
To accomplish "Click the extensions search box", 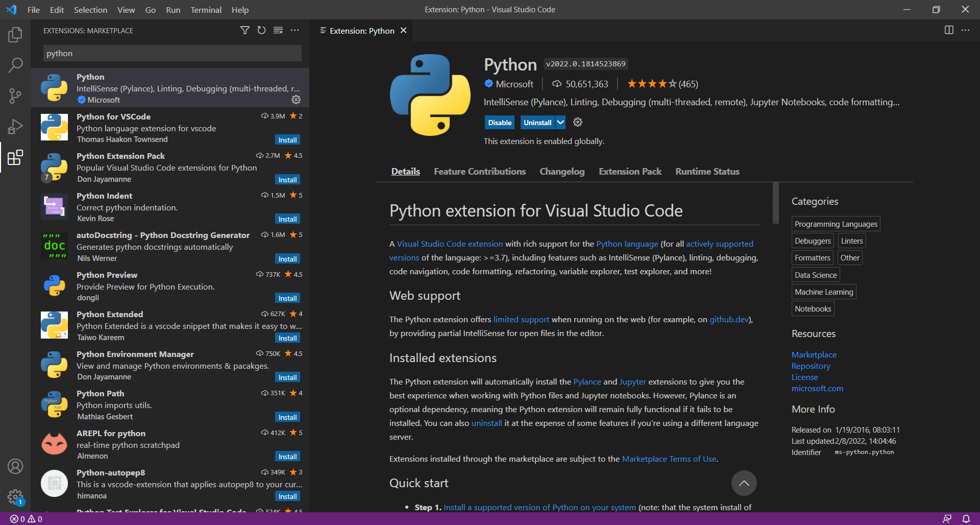I will [x=173, y=53].
